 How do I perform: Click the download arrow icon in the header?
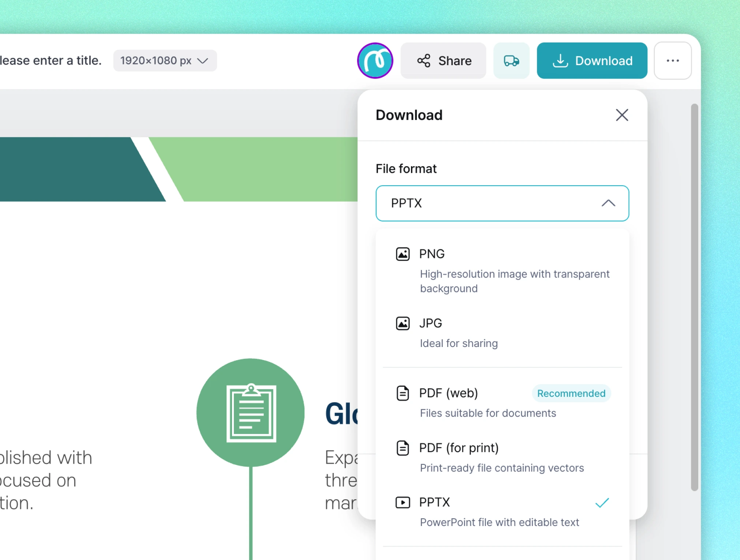click(x=560, y=61)
